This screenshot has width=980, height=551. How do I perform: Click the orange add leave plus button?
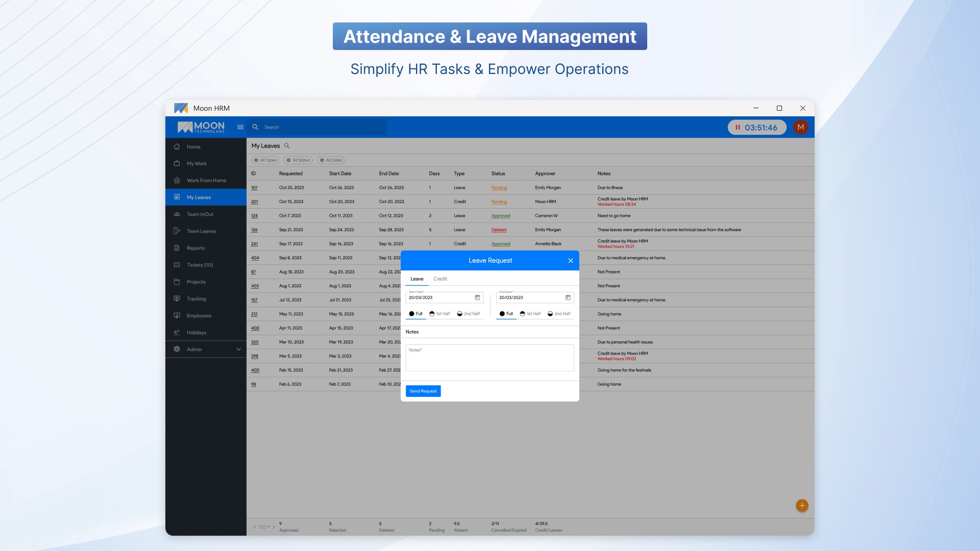(x=801, y=505)
